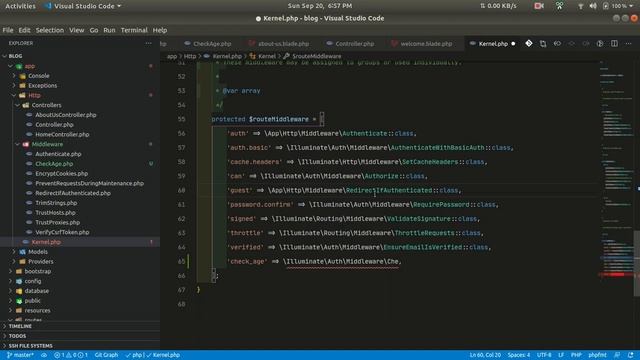The image size is (640, 360).
Task: Click the go back navigation icon in editor toolbar
Action: coord(557,43)
